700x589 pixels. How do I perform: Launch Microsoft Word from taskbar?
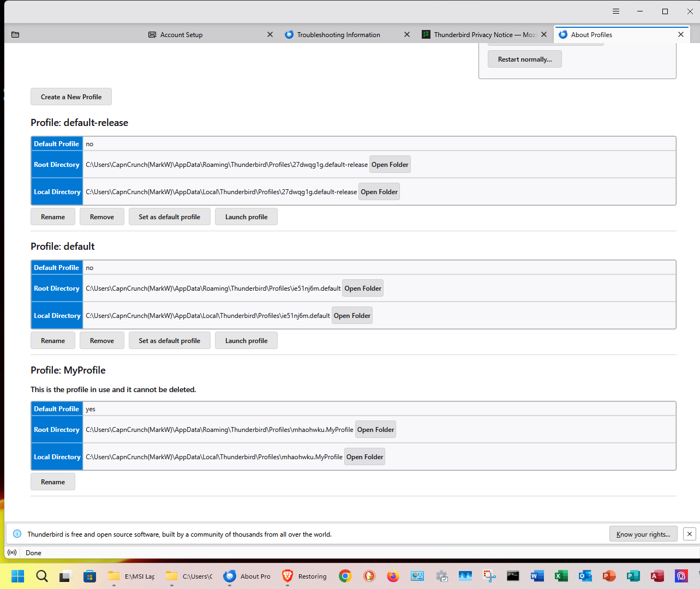(537, 576)
